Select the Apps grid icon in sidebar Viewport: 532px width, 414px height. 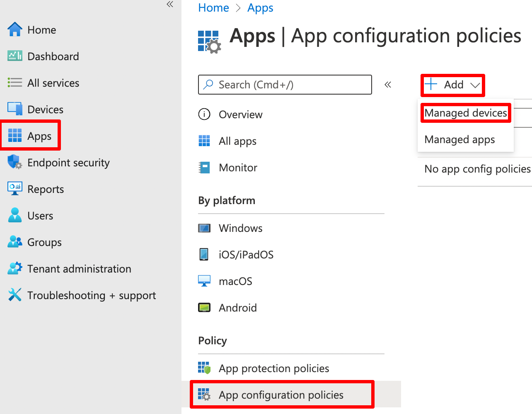pyautogui.click(x=15, y=135)
